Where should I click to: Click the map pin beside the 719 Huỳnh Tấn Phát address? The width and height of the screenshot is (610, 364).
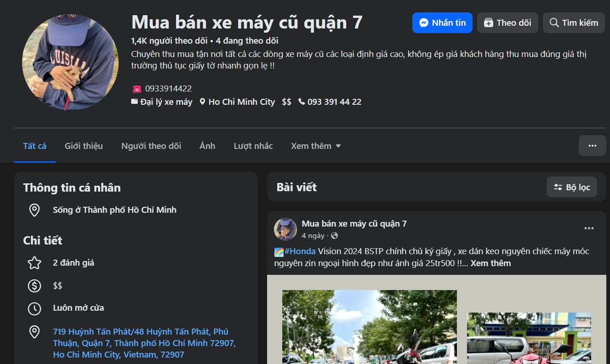[x=34, y=332]
